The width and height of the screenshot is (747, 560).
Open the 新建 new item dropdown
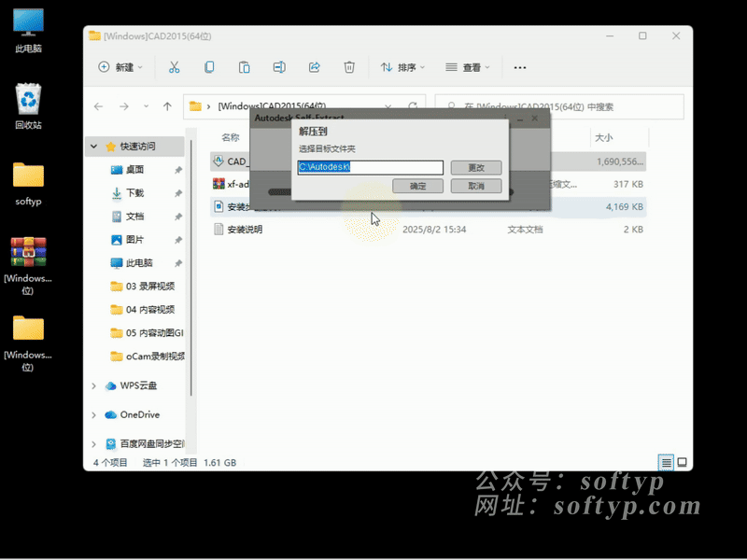[x=120, y=67]
